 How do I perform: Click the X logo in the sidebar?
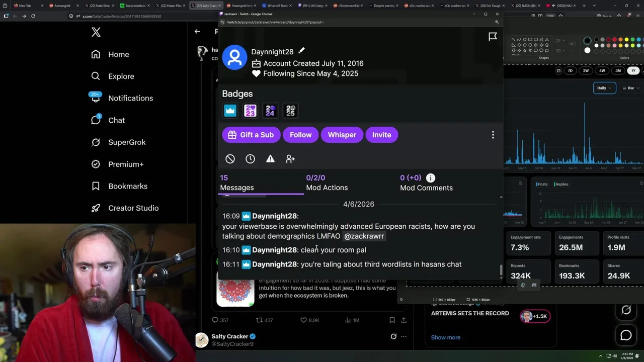[96, 33]
